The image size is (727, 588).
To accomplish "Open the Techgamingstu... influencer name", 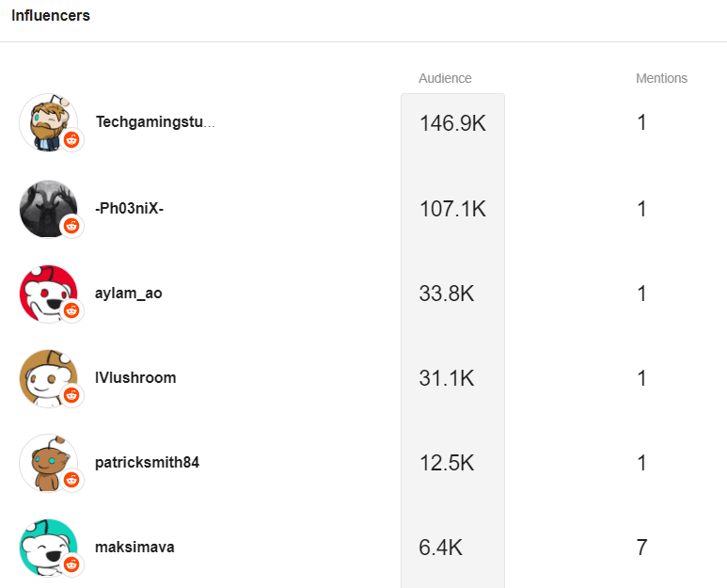I will click(155, 122).
